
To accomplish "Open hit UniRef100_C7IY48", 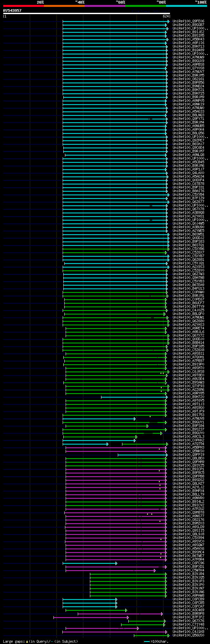I will click(x=188, y=625).
